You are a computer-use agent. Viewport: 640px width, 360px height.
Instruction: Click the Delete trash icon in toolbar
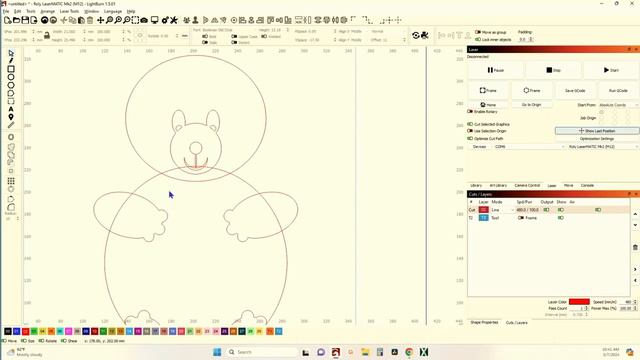pos(90,20)
